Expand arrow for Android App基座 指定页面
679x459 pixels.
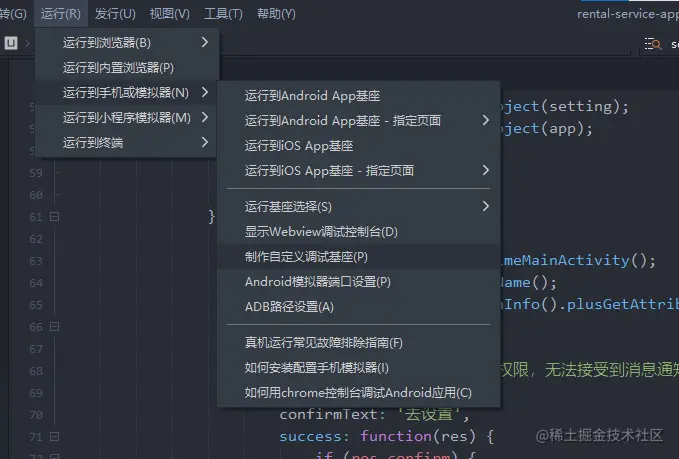(x=486, y=120)
